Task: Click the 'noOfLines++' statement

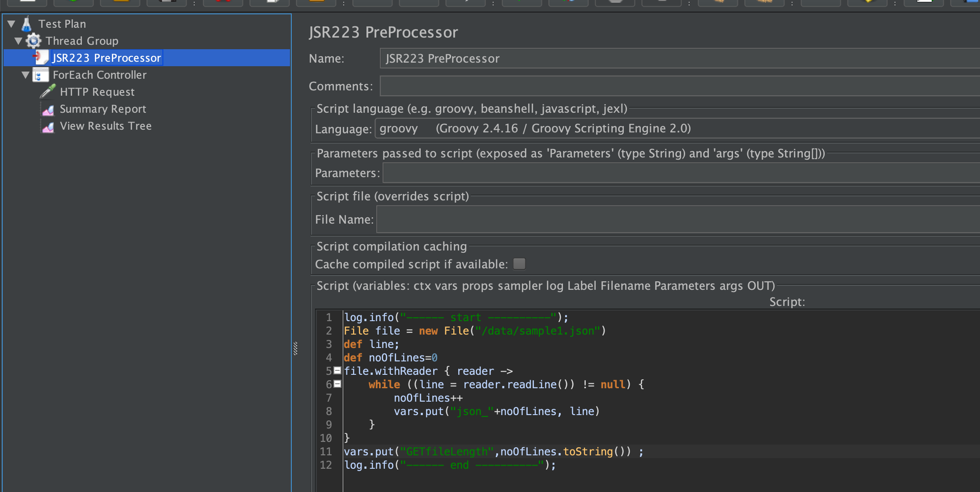Action: 428,398
